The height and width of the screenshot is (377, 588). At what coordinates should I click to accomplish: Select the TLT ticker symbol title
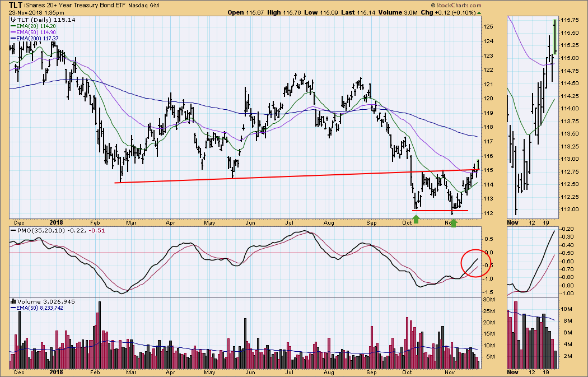click(15, 5)
